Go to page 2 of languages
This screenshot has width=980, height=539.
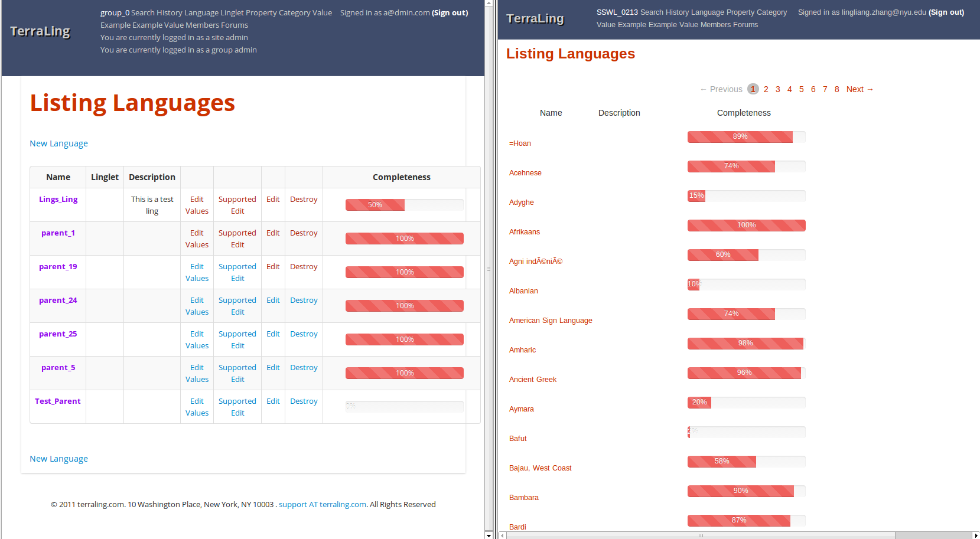(x=766, y=89)
